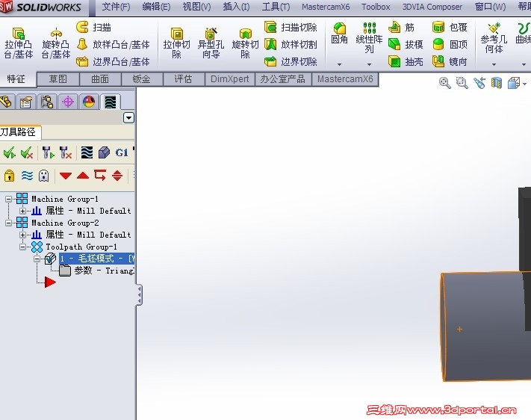Expand 属性 under Machine Group-1
Screen dimensions: 531x420
coord(22,211)
